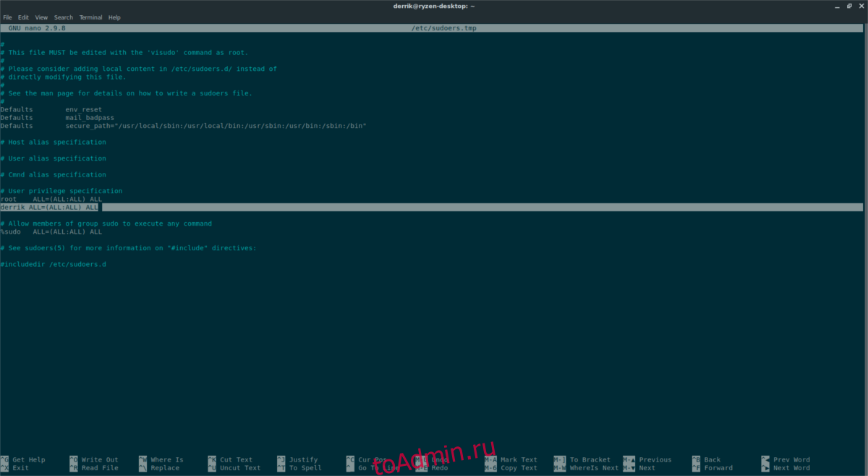Open the Edit menu
The width and height of the screenshot is (868, 476).
coord(24,17)
